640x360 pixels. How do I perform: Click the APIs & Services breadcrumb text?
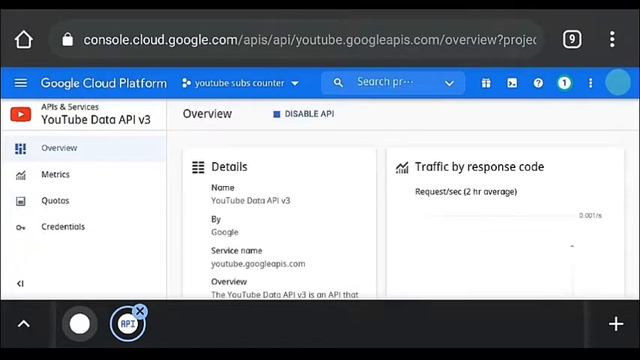[x=70, y=107]
